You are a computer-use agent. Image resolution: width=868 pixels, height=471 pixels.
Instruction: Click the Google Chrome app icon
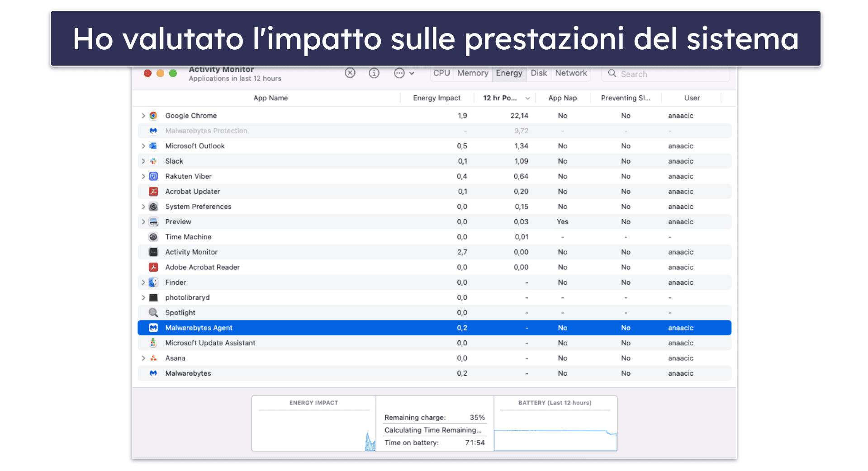(153, 116)
